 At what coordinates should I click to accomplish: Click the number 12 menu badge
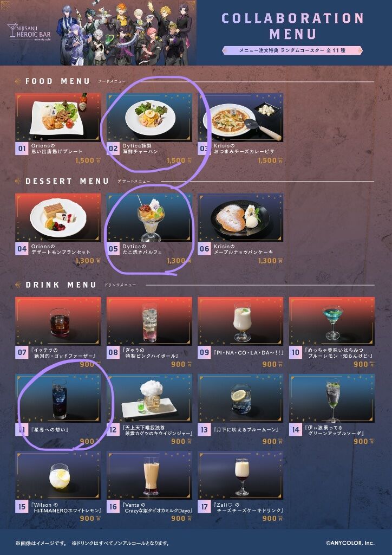(113, 430)
